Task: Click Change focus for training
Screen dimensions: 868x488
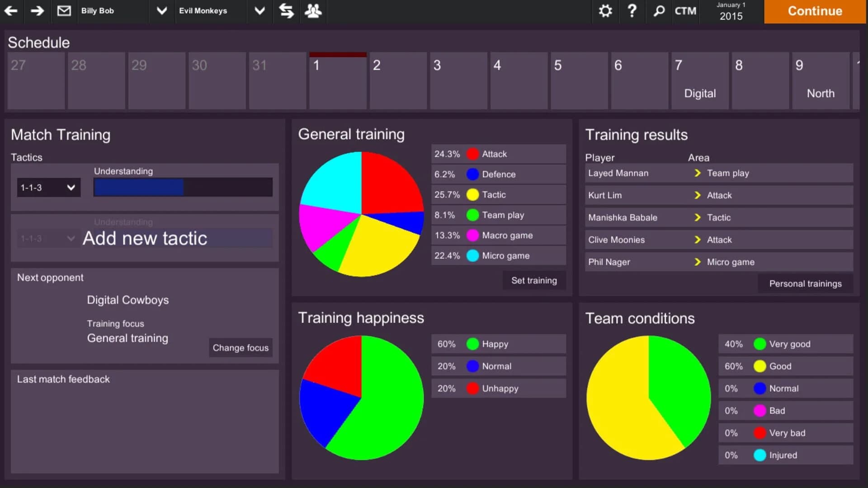Action: (x=240, y=347)
